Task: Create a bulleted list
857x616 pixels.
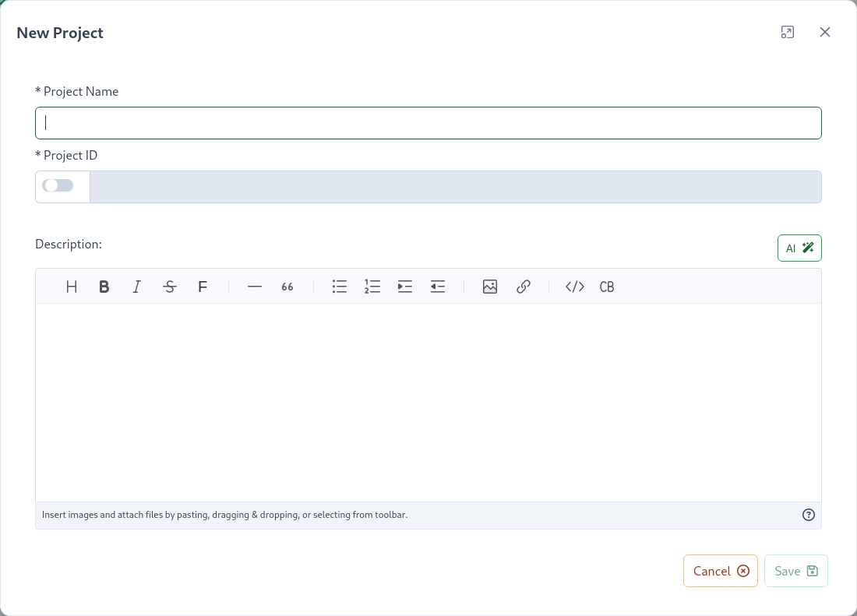Action: 340,287
